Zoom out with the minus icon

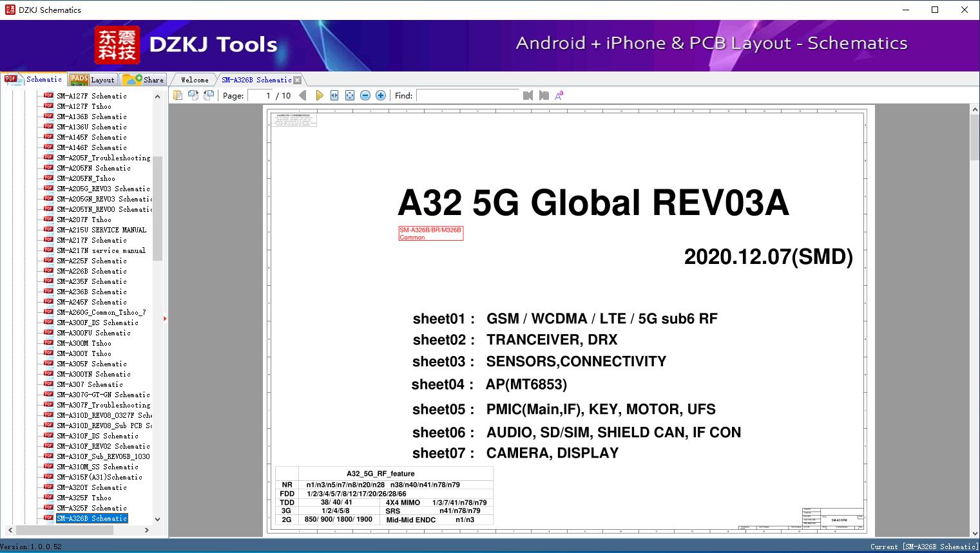coord(365,95)
